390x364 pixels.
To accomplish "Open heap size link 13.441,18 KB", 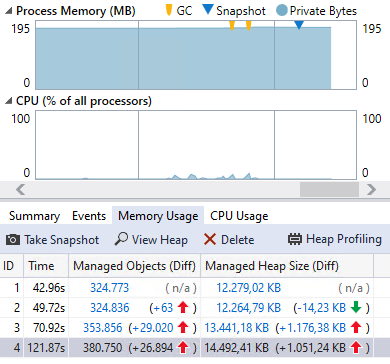I will pos(236,328).
